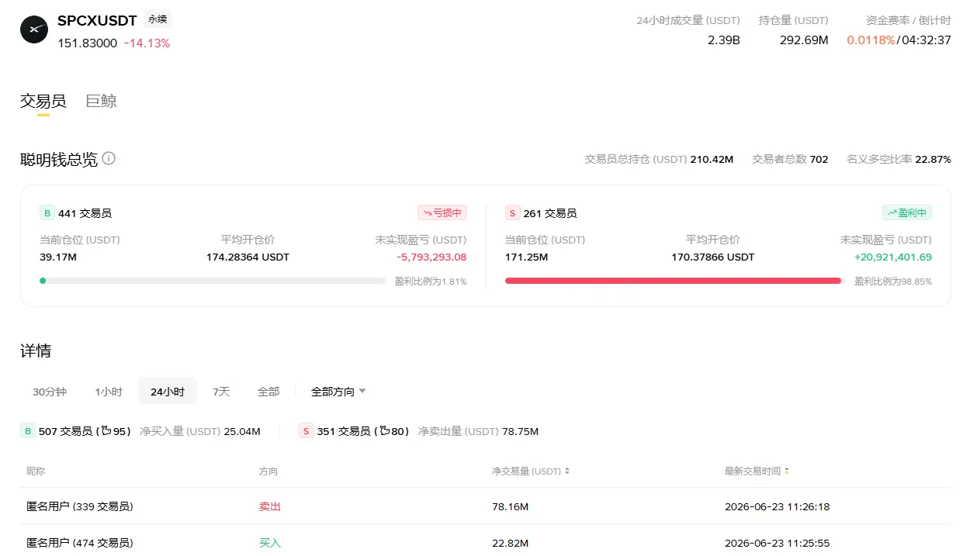This screenshot has width=980, height=556.
Task: Click the -14.13% price change
Action: (147, 43)
